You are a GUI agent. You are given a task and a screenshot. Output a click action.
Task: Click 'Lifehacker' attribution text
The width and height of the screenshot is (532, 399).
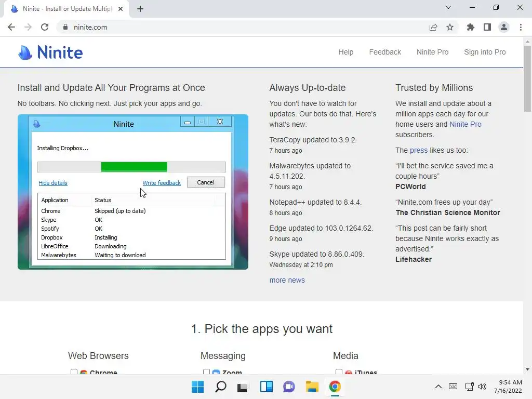tap(414, 260)
